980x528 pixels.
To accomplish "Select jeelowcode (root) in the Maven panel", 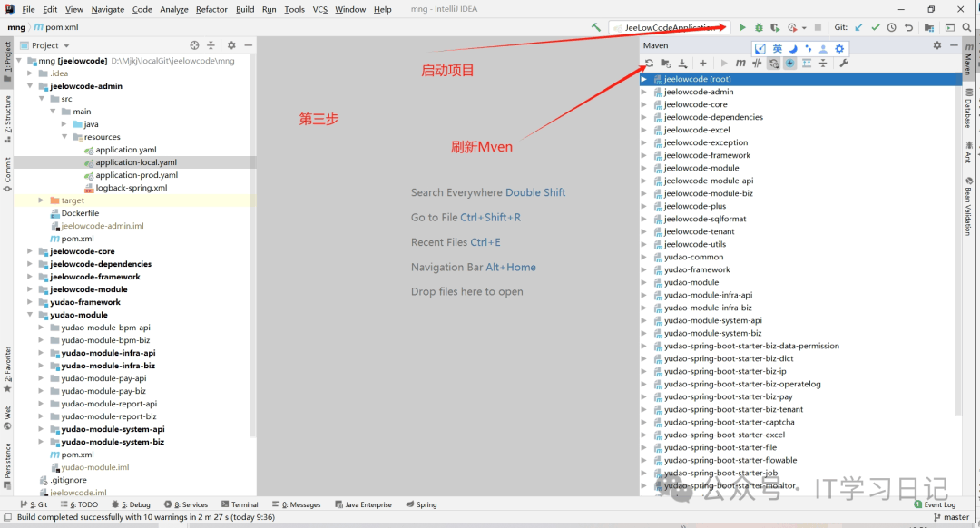I will tap(800, 79).
